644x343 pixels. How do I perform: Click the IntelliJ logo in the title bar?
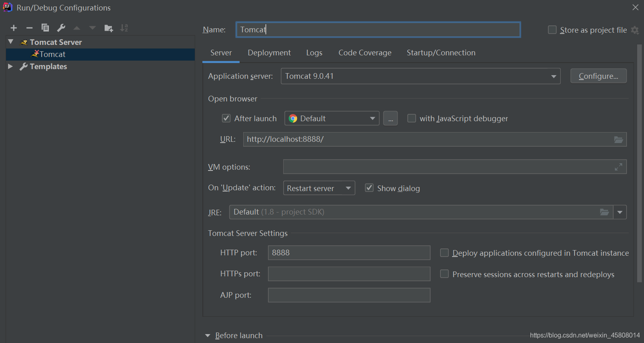[x=8, y=7]
